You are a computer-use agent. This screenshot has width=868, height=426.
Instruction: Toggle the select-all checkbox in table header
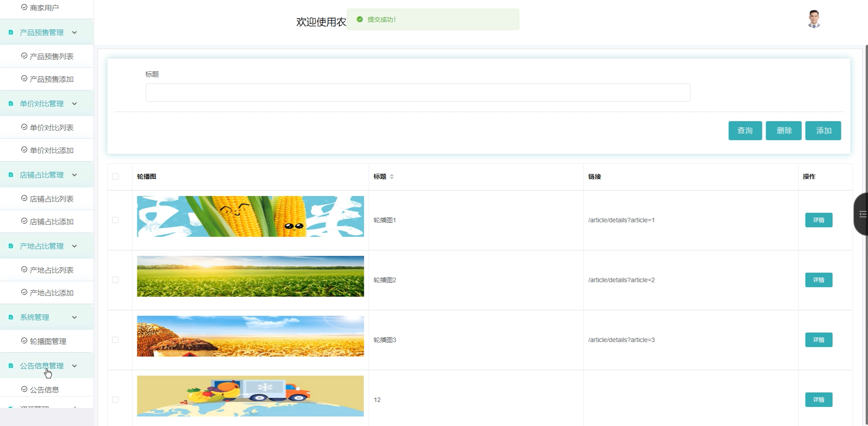[115, 176]
